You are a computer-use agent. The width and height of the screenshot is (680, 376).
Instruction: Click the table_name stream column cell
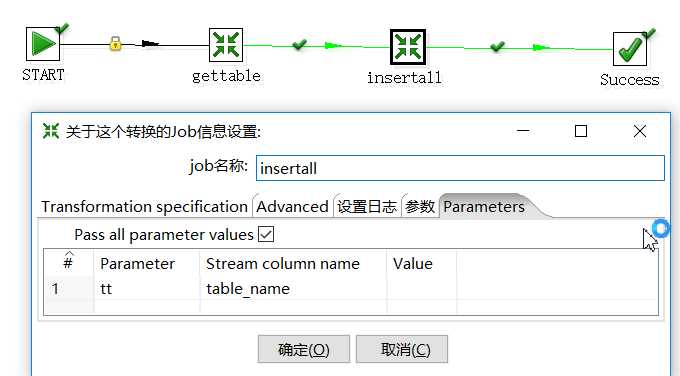tap(293, 289)
